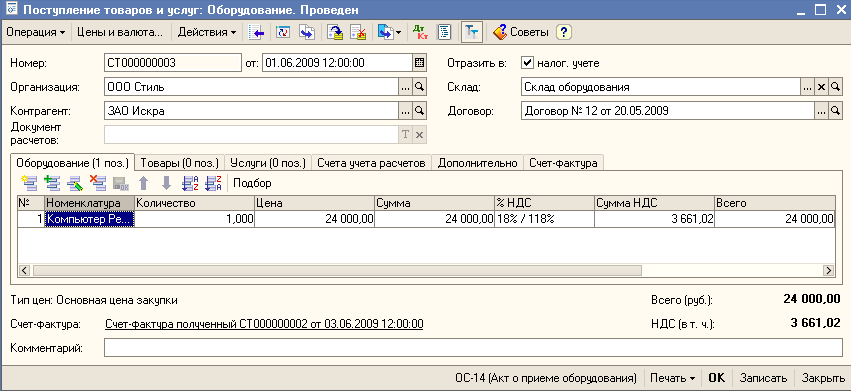Image resolution: width=851 pixels, height=391 pixels.
Task: Open the Счет-фактура tab
Action: [x=563, y=162]
